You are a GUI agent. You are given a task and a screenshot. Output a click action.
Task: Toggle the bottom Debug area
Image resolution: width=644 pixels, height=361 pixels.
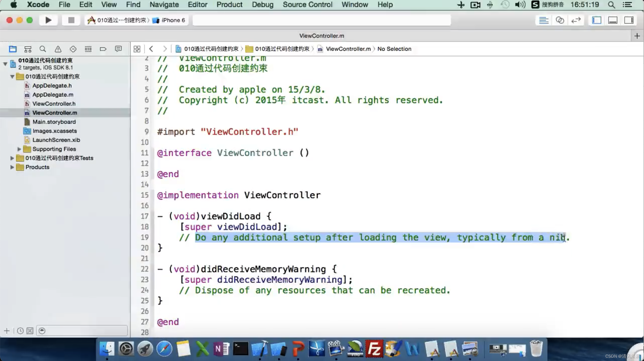pyautogui.click(x=613, y=20)
